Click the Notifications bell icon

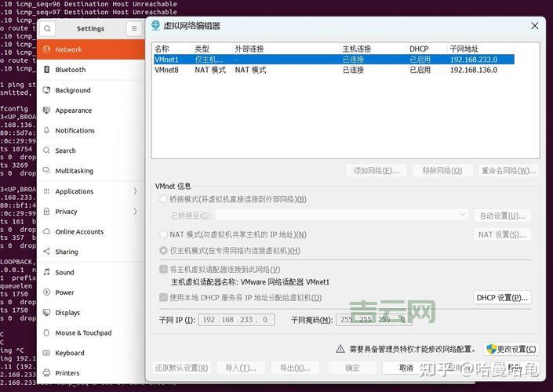[47, 131]
